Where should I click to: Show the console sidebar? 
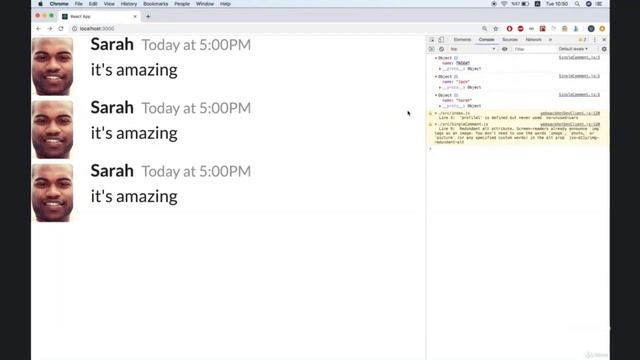point(431,49)
